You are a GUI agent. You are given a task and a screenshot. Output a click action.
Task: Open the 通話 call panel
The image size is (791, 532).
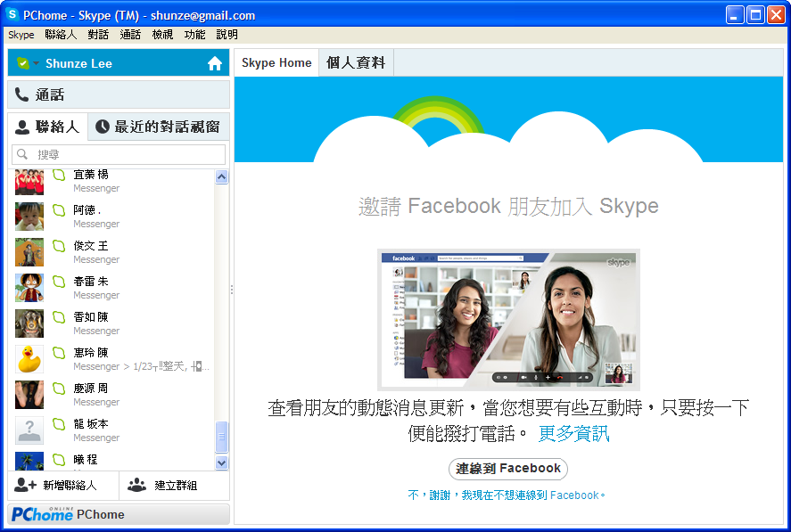click(119, 94)
